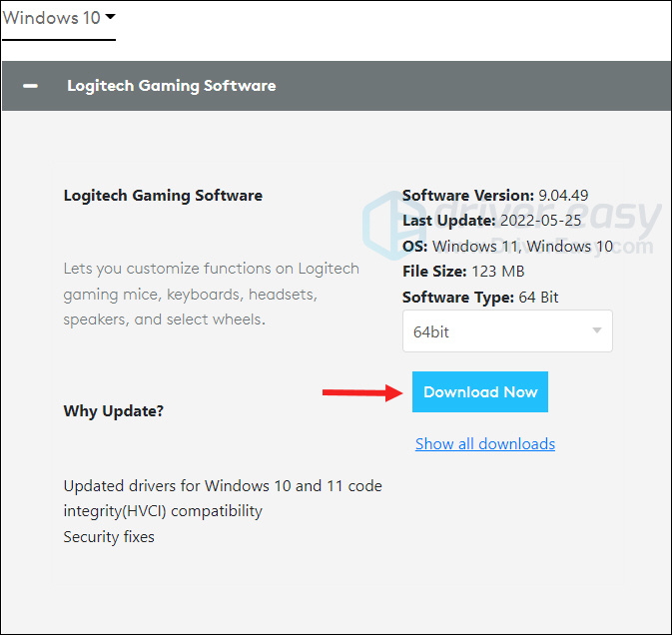Screen dimensions: 672x635
Task: Open the Show all downloads link
Action: [x=485, y=444]
